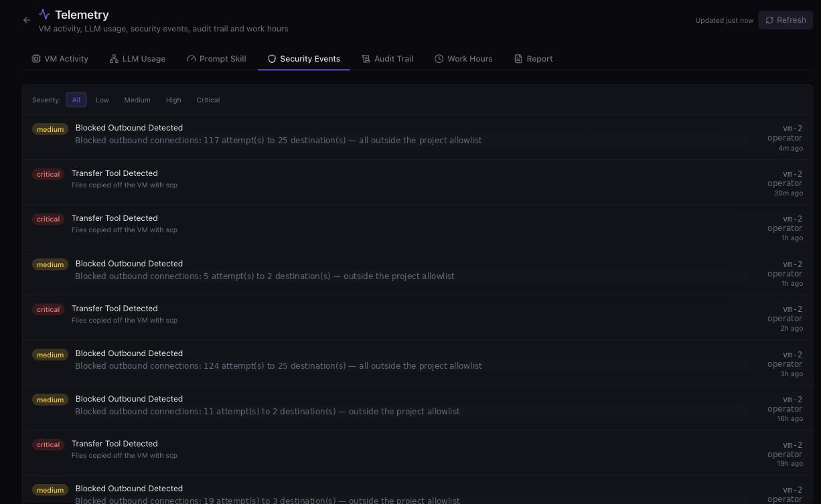Select the blocked outbound 117 attempts description

point(279,141)
